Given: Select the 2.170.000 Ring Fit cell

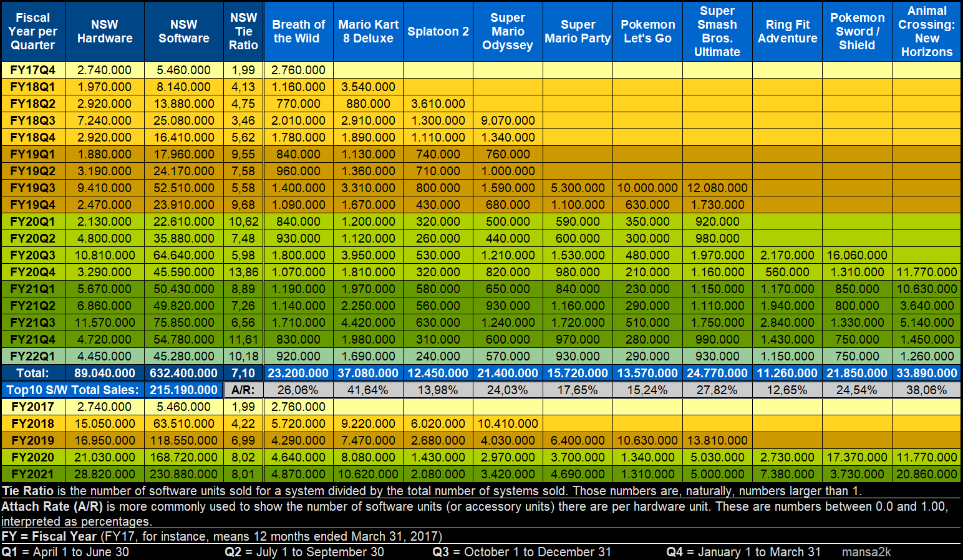Looking at the screenshot, I should (788, 255).
